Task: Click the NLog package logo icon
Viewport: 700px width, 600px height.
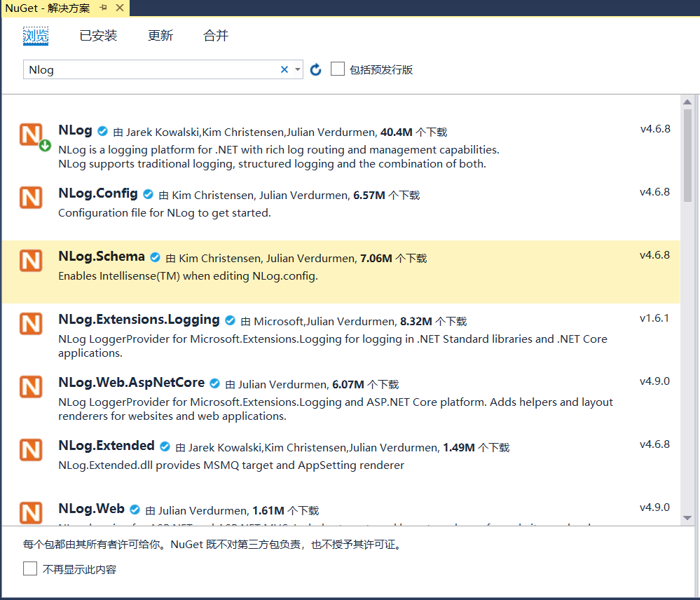Action: [x=31, y=135]
